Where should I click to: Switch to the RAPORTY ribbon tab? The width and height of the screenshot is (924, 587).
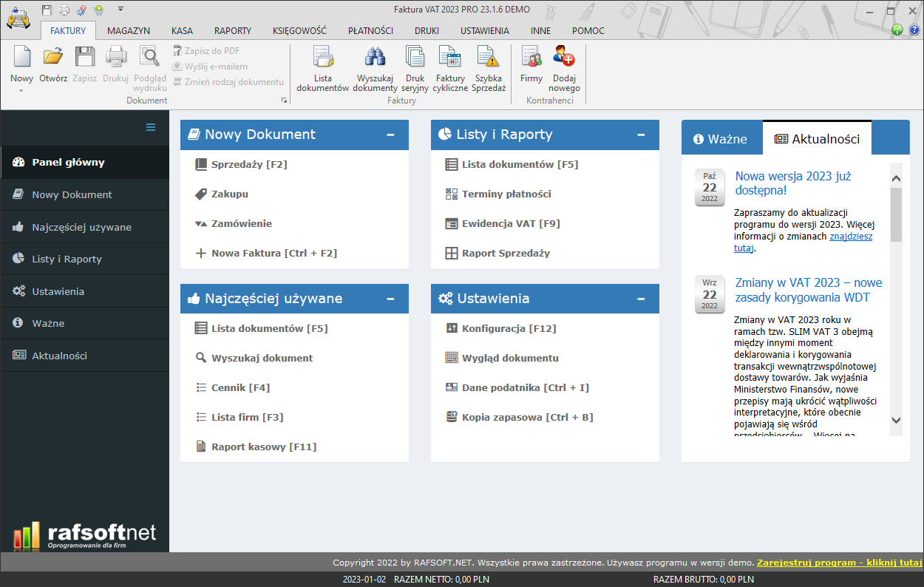pyautogui.click(x=233, y=31)
